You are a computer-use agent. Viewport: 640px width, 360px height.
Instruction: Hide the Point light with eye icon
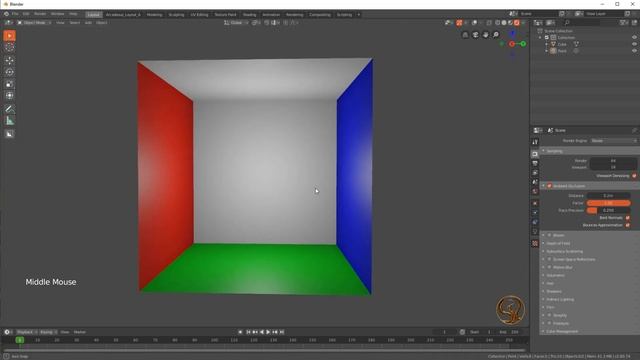tap(634, 51)
